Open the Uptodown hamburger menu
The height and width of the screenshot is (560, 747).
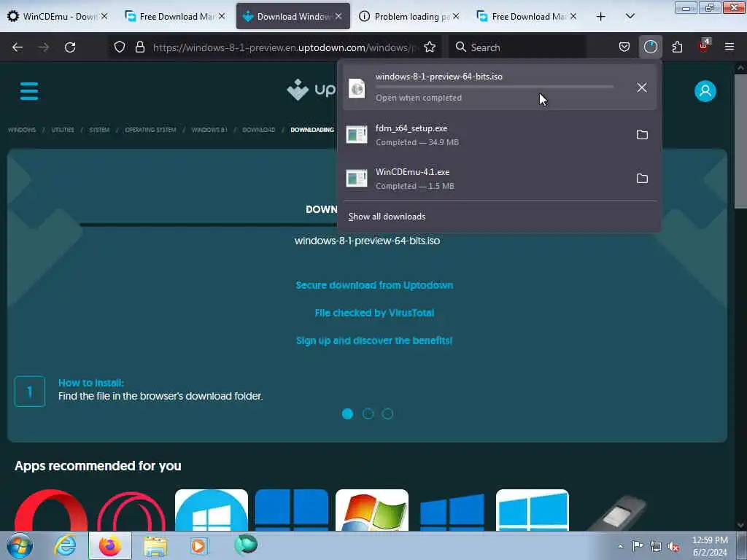click(x=29, y=91)
